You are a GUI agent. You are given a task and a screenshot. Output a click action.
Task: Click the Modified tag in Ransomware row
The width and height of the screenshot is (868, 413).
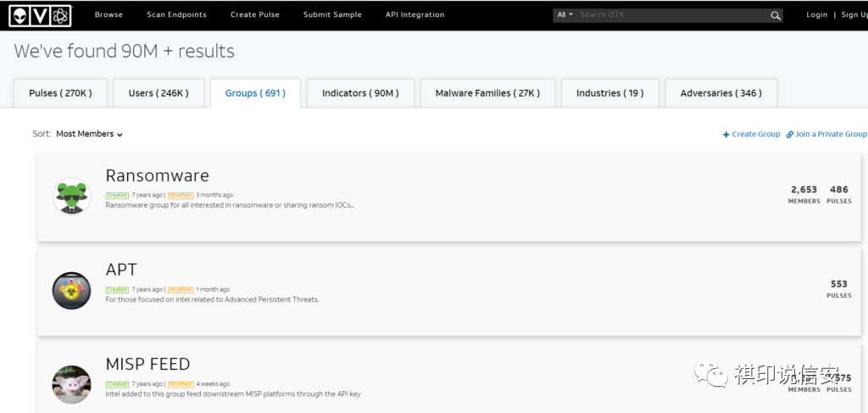click(181, 195)
